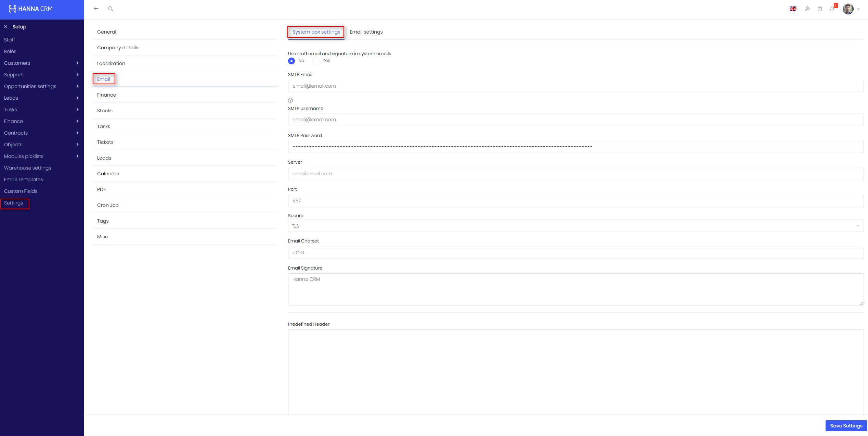Viewport: 868px width, 436px height.
Task: Click the back arrow icon
Action: tap(96, 9)
